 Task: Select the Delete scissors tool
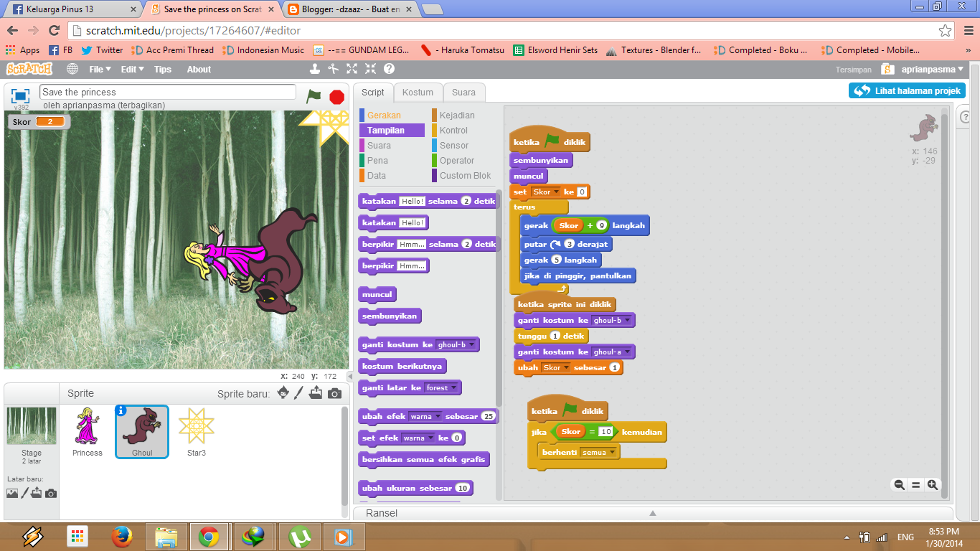332,69
